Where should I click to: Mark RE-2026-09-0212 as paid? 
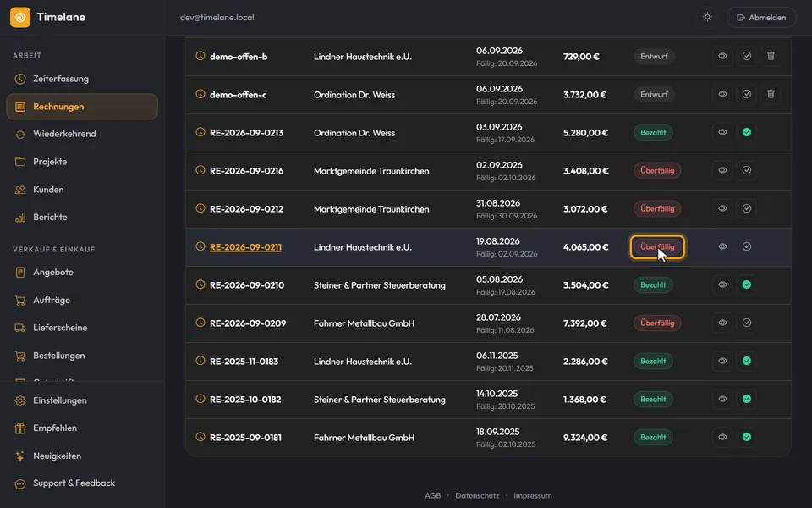tap(747, 208)
